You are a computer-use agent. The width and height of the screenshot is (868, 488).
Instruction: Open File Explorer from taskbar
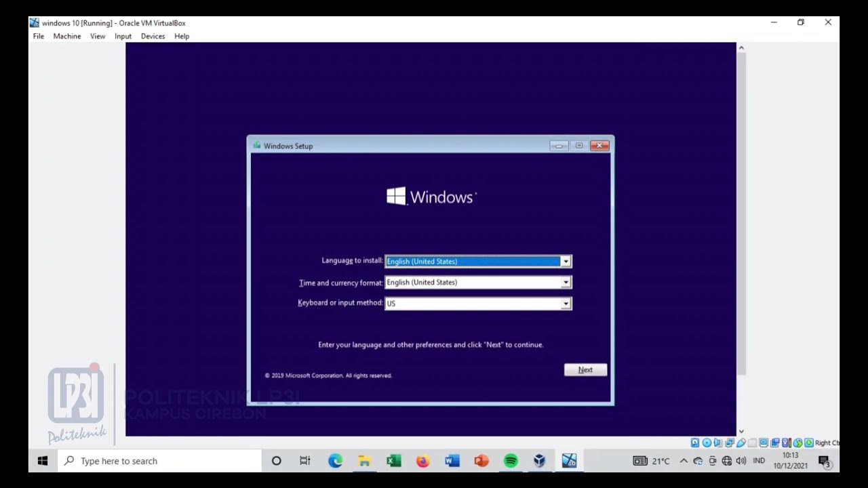(x=364, y=461)
